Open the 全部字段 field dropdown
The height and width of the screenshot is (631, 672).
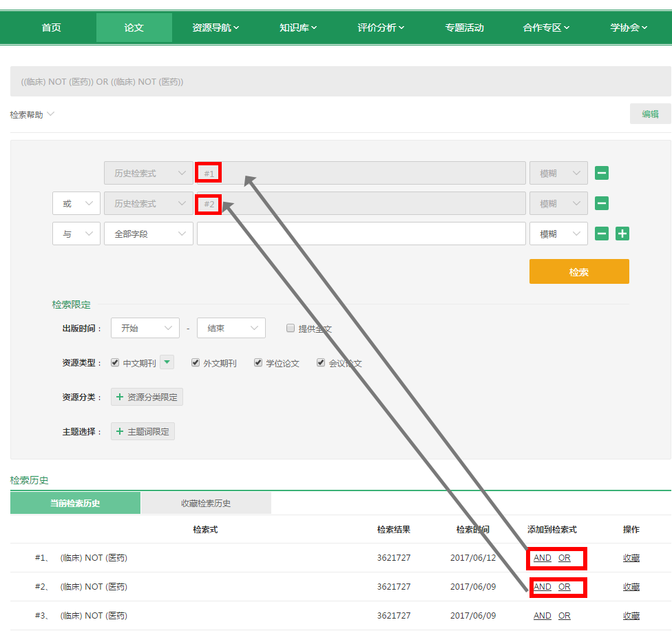148,234
